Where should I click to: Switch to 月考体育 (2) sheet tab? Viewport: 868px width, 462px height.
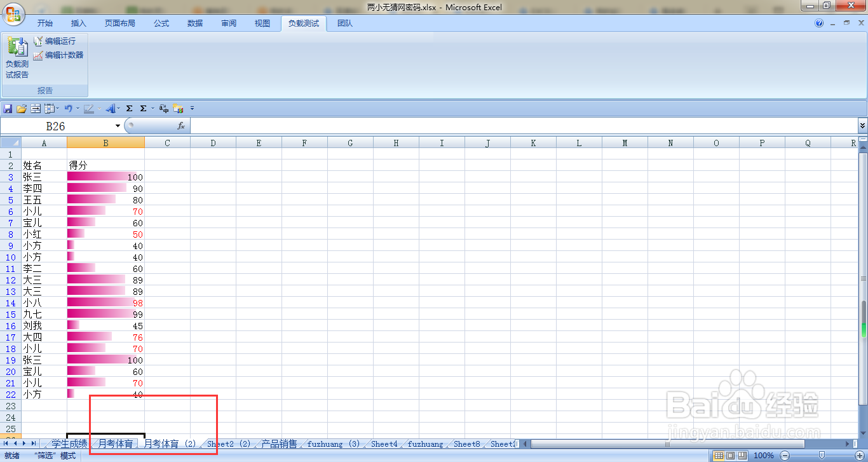pyautogui.click(x=170, y=444)
